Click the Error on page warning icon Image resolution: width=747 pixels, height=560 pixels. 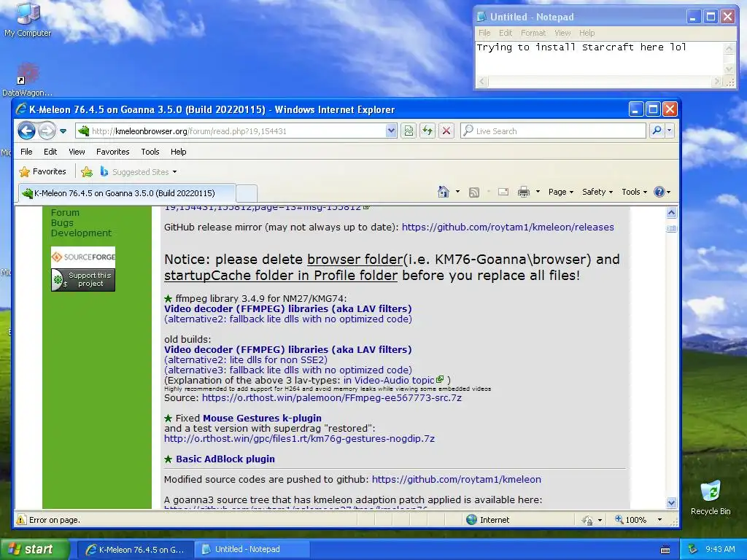tap(21, 519)
